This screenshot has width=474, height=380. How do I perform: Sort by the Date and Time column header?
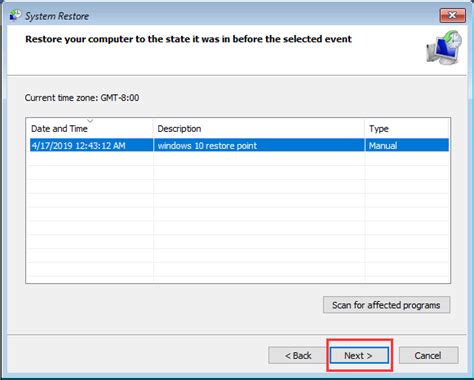click(89, 128)
